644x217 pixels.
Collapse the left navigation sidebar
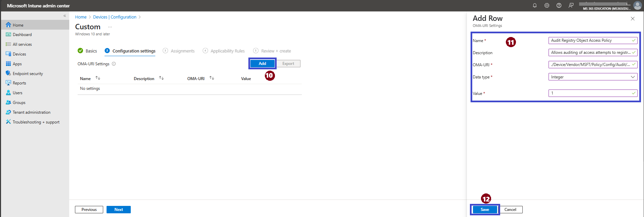tap(65, 16)
